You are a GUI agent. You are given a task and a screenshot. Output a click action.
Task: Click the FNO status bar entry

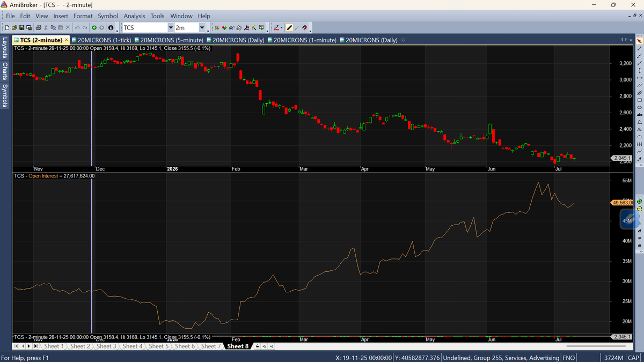569,358
